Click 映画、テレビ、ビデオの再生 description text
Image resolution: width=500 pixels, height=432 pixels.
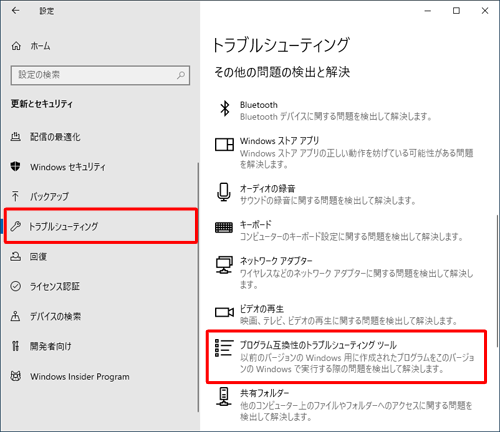(349, 321)
